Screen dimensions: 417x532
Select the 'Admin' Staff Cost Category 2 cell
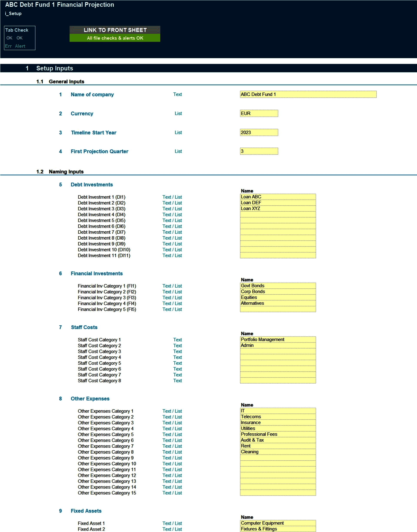[x=278, y=345]
